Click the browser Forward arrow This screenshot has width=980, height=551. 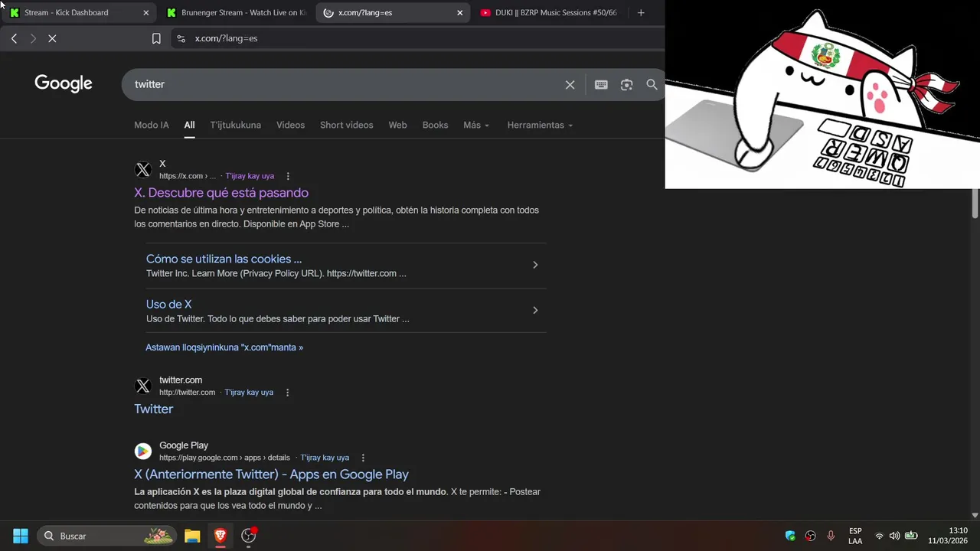coord(33,38)
